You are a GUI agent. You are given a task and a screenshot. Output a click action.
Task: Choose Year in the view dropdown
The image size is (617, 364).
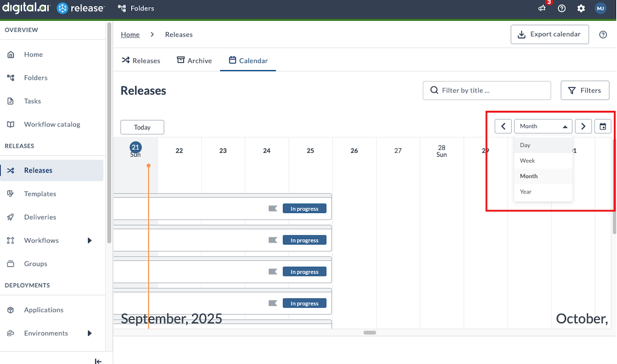click(526, 192)
